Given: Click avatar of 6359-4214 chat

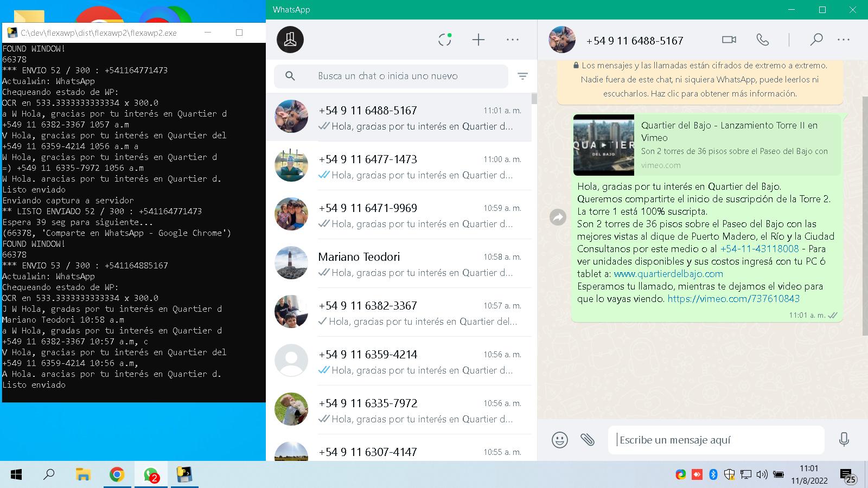Looking at the screenshot, I should click(x=291, y=361).
